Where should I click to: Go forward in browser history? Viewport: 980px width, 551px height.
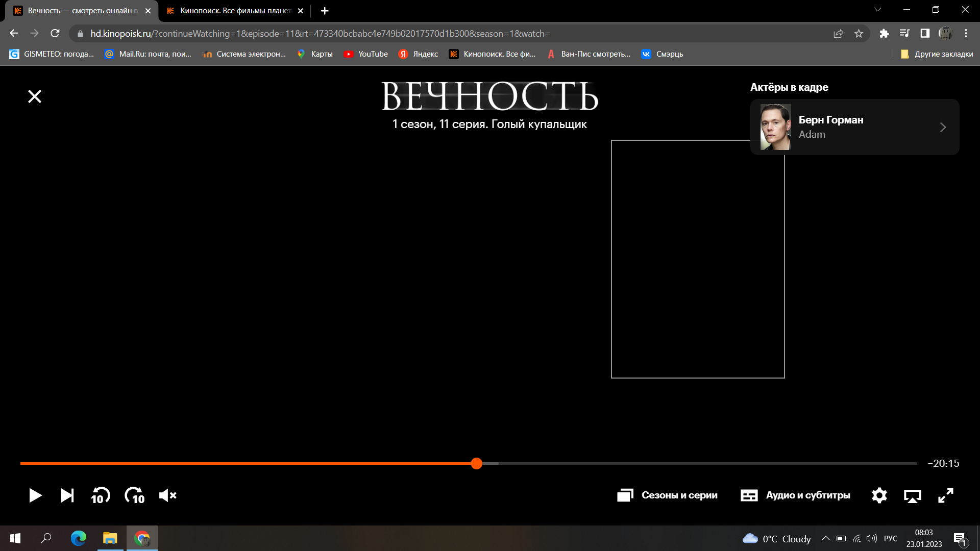pos(34,33)
